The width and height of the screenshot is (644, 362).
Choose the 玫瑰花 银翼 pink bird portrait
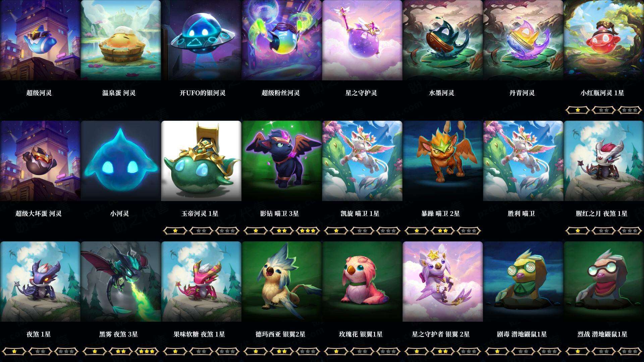362,282
